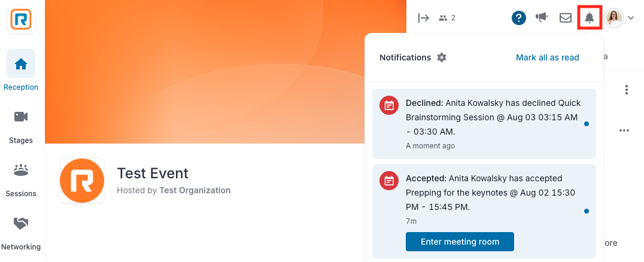Image resolution: width=644 pixels, height=262 pixels.
Task: Click Mark all as read
Action: tap(548, 57)
